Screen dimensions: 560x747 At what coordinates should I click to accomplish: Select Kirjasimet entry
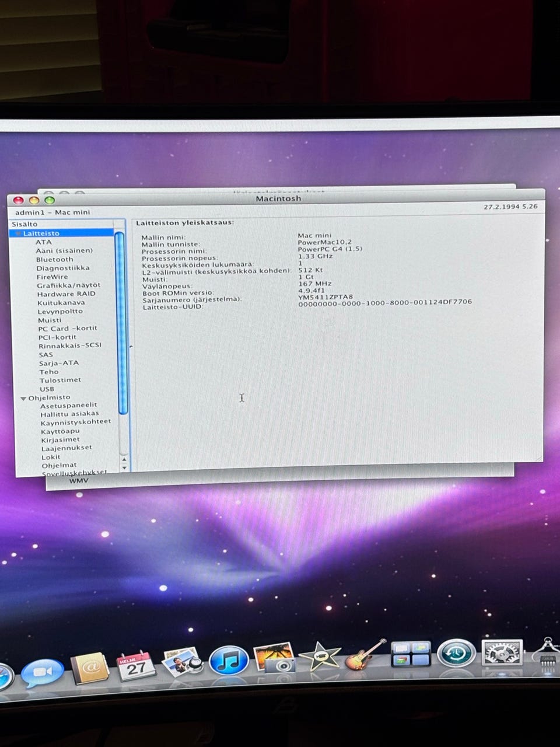(61, 439)
